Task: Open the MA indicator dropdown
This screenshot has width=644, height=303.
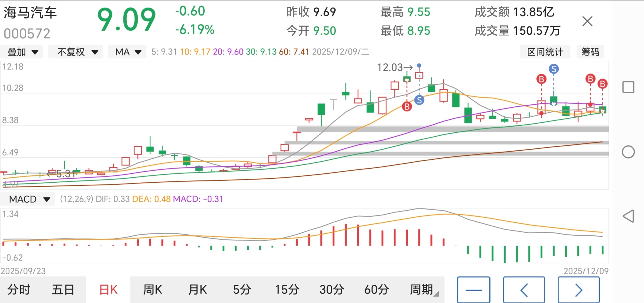Action: pos(128,52)
